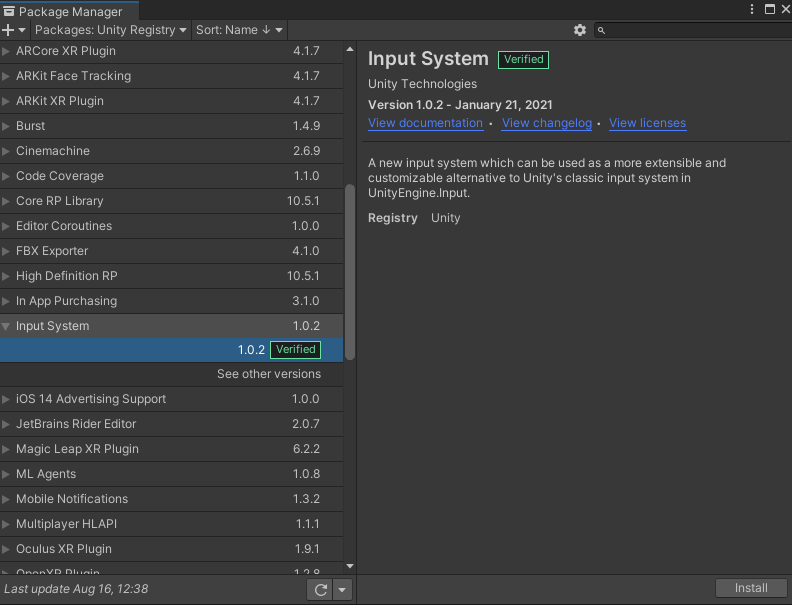Select ML Agents package

click(171, 474)
